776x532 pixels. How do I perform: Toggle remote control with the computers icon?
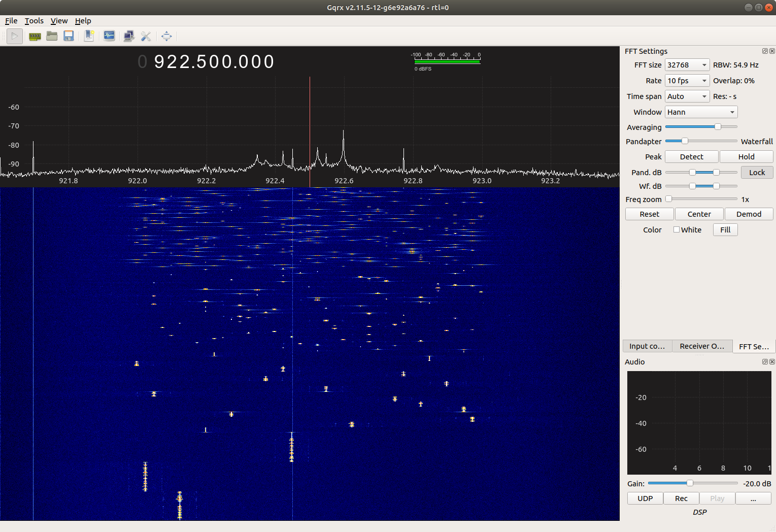pos(128,36)
